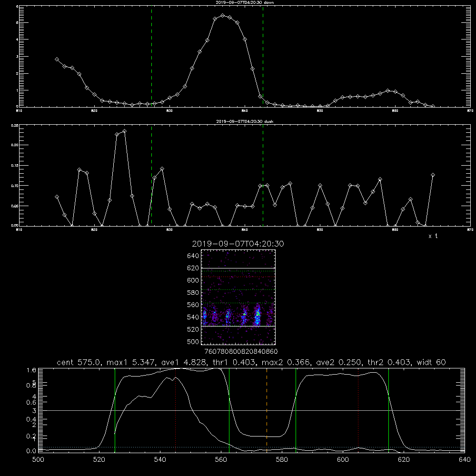Select the last data marker of the dusk curve
The width and height of the screenshot is (476, 476).
(x=433, y=175)
